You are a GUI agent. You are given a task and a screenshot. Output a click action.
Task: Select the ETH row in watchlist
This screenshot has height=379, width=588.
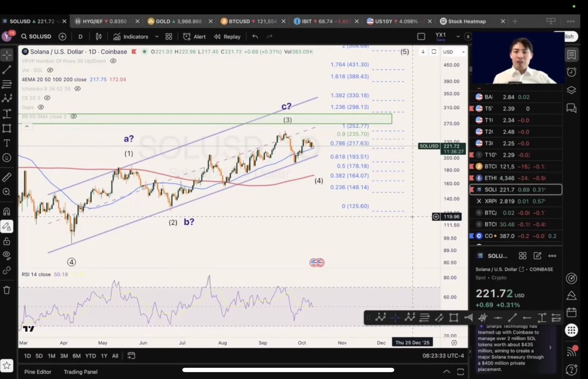click(515, 178)
